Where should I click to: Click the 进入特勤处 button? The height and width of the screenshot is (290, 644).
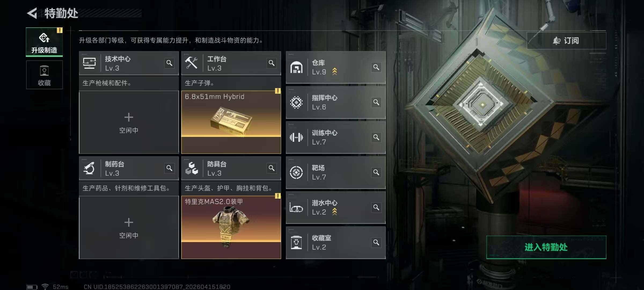pyautogui.click(x=546, y=247)
